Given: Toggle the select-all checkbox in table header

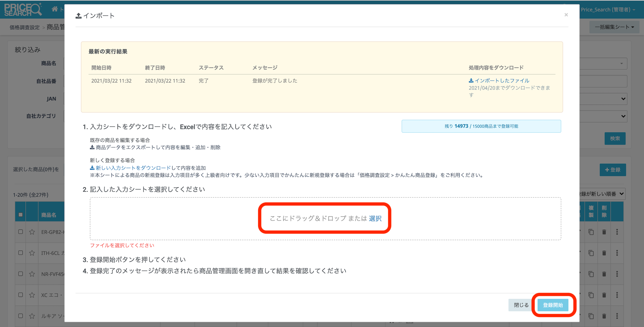Looking at the screenshot, I should point(20,214).
